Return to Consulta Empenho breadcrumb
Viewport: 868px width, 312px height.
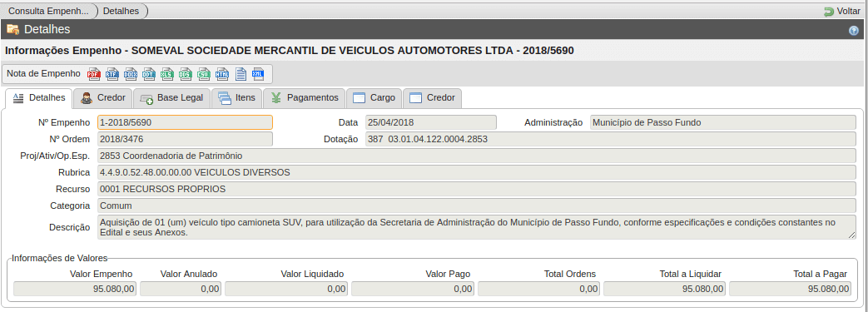(49, 11)
